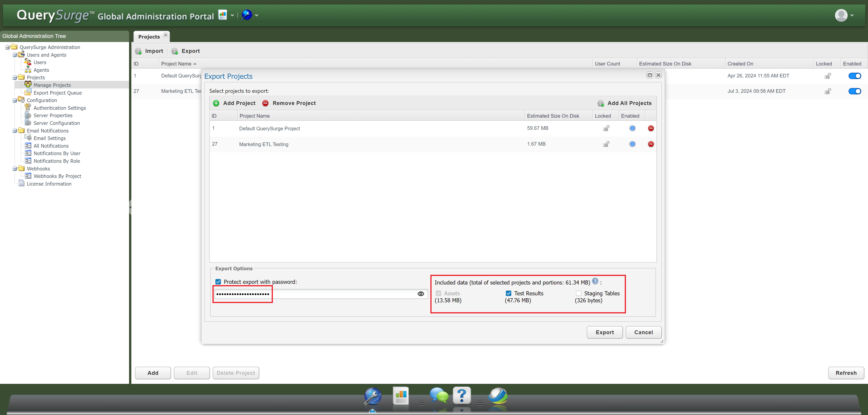Click the red Remove Project icon
This screenshot has height=415, width=868.
click(x=266, y=103)
